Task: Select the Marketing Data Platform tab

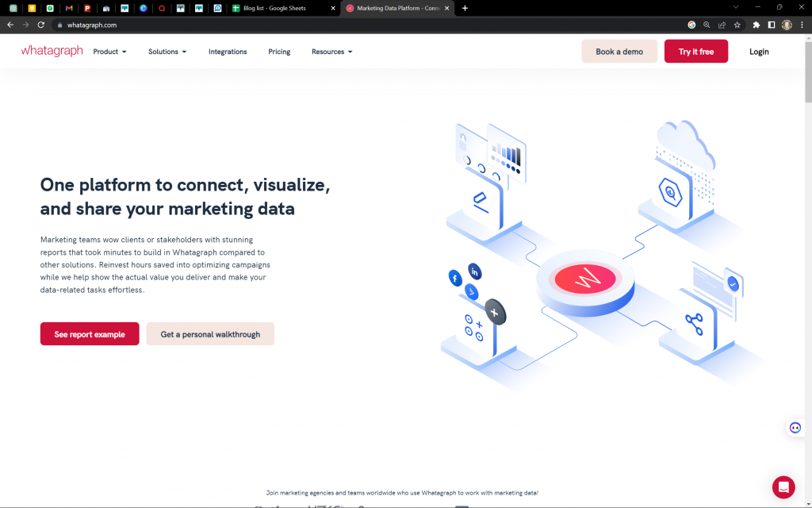Action: (x=396, y=8)
